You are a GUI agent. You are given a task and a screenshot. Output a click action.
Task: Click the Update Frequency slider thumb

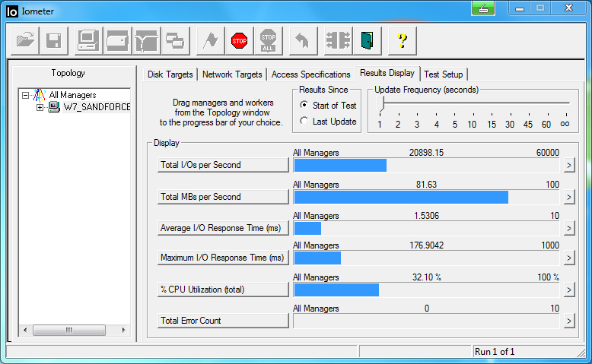click(x=380, y=103)
